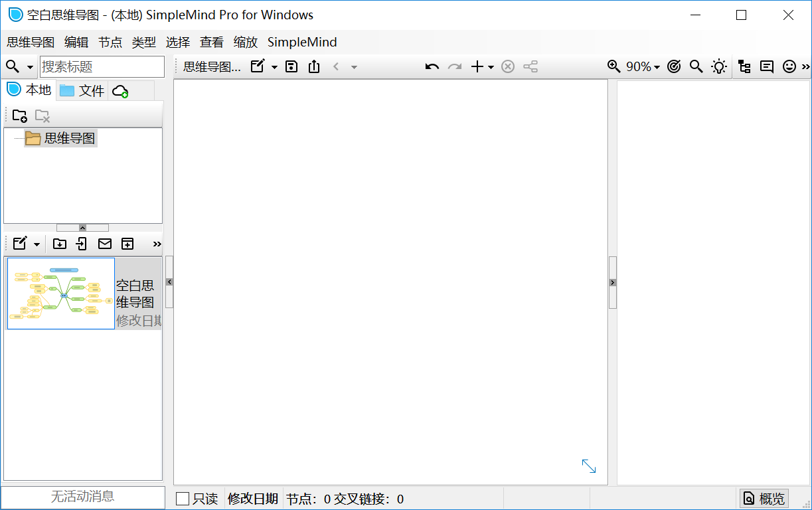Show more main toolbar items

(806, 66)
